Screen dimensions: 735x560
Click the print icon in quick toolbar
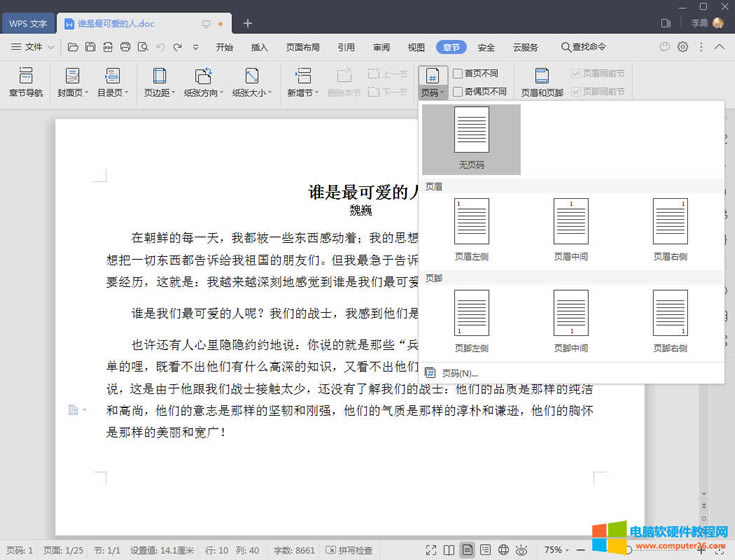125,47
